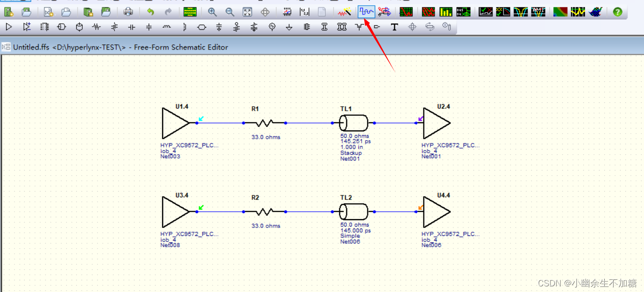
Task: Click the green stackup editor icon
Action: pyautogui.click(x=190, y=12)
